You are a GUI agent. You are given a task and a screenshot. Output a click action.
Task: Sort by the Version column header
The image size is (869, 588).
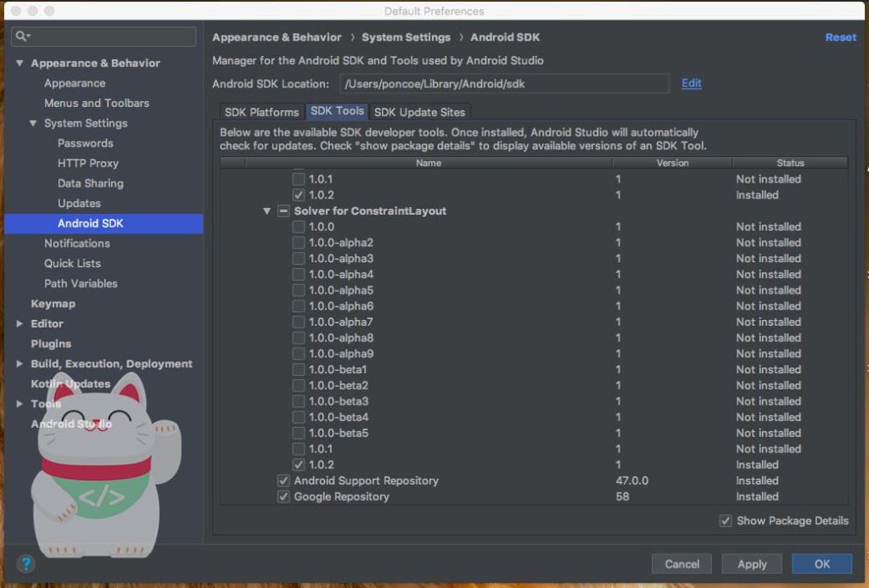[672, 163]
